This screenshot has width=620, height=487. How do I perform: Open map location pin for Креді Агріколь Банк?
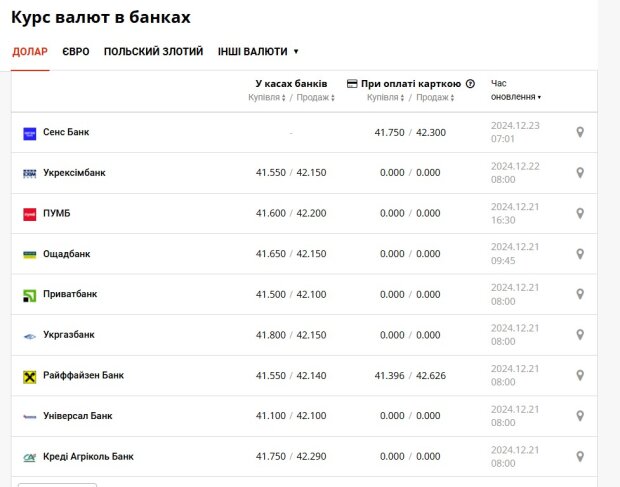[x=580, y=456]
